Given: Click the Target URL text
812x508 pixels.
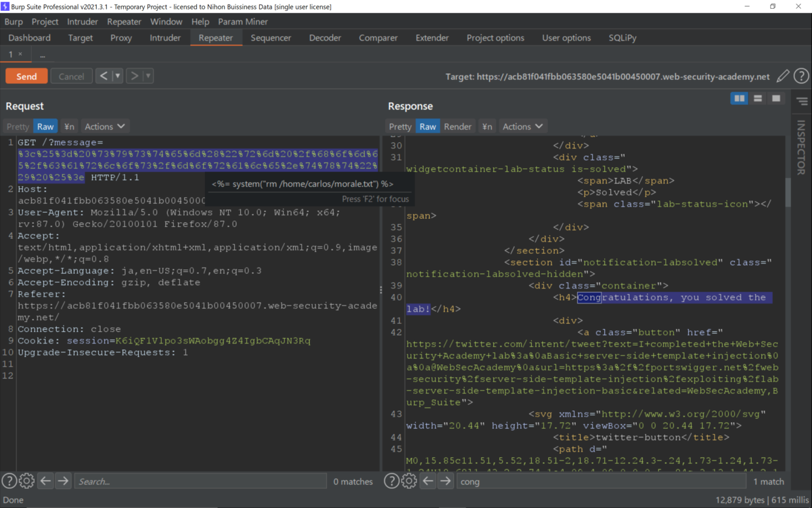Looking at the screenshot, I should (x=608, y=77).
